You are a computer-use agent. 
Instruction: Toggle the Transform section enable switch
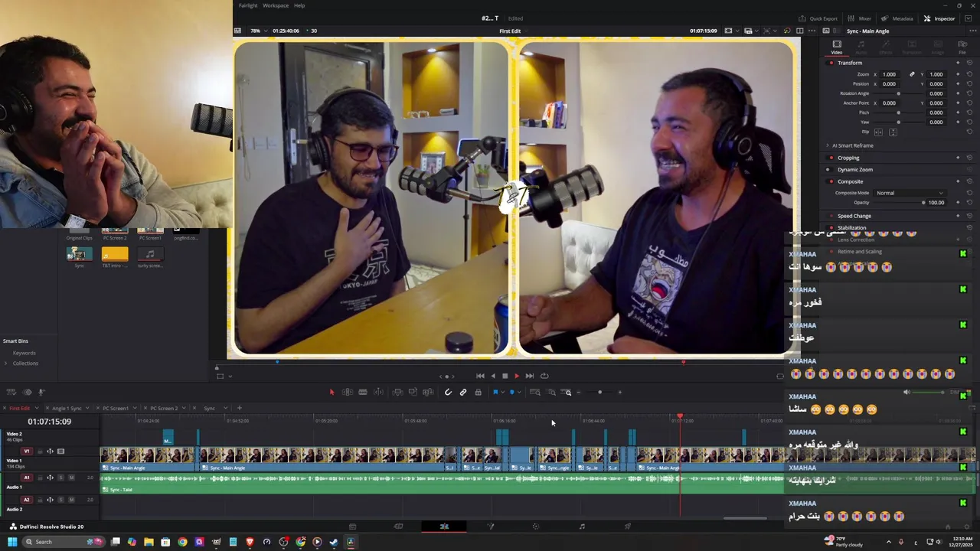tap(831, 63)
